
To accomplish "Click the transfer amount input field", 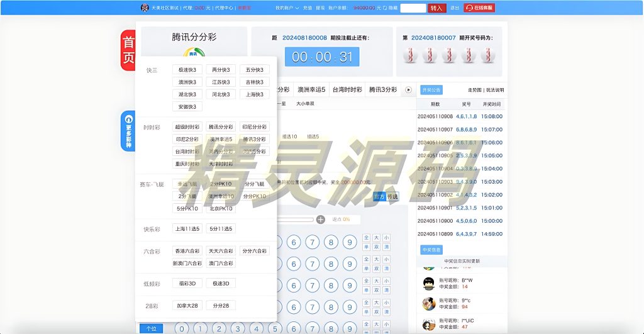I will pos(413,8).
